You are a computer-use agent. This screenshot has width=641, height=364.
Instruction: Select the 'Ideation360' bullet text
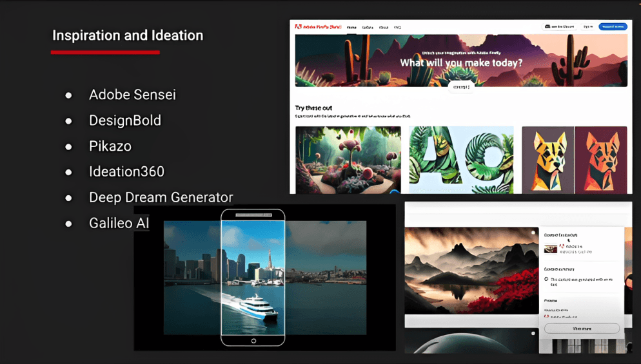127,171
